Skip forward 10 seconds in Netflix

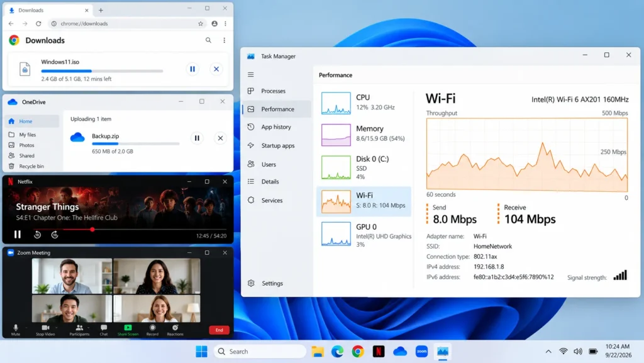coord(55,235)
